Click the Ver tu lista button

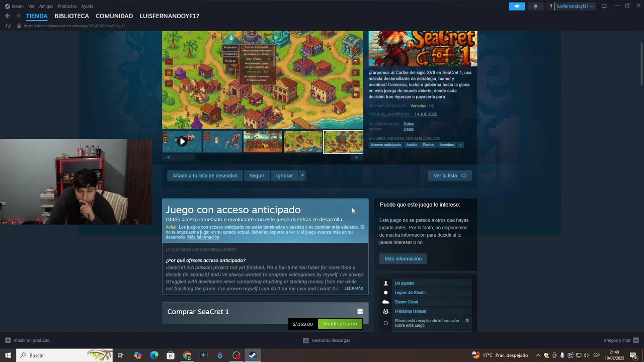pos(450,175)
